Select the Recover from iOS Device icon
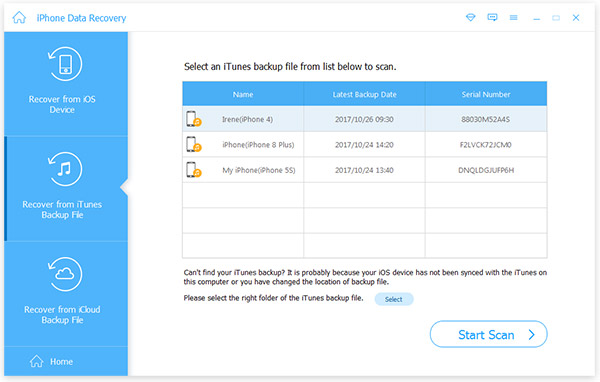 [65, 64]
